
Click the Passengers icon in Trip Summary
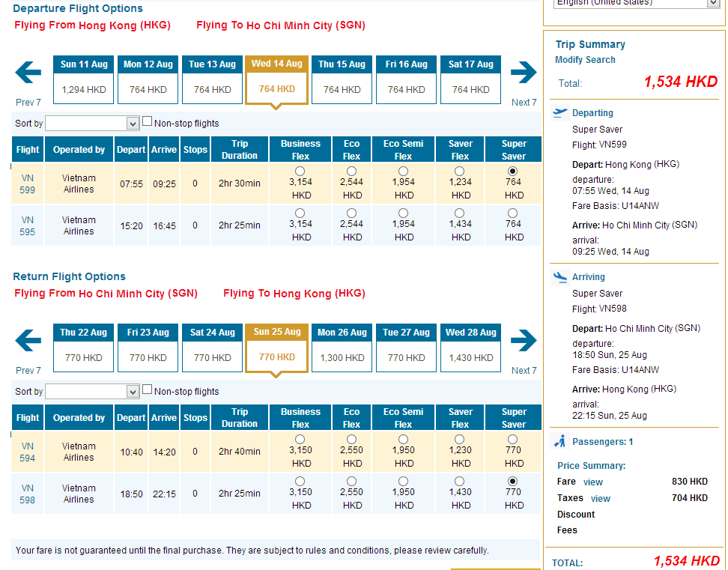point(559,441)
